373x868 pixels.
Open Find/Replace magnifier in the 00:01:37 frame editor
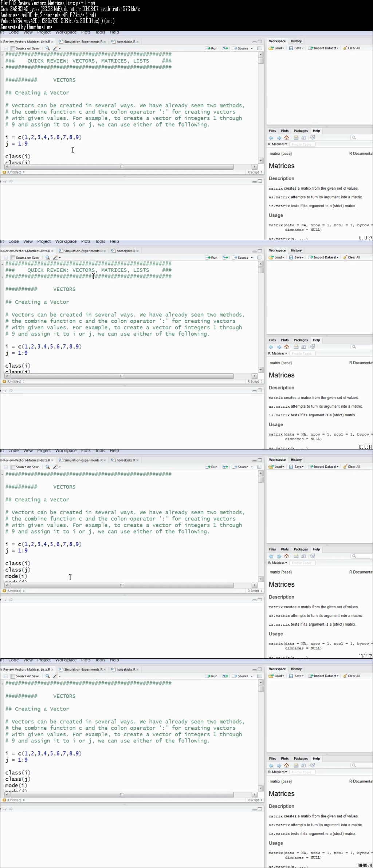47,48
